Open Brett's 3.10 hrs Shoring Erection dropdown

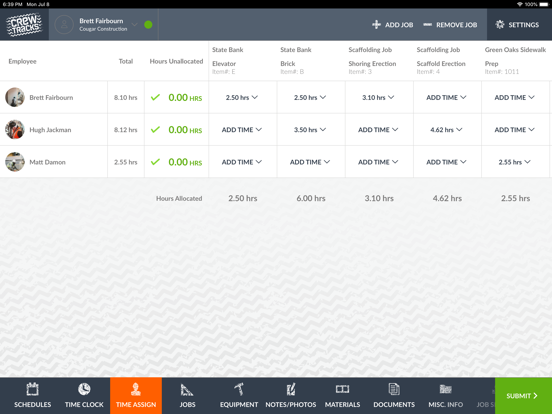point(378,97)
